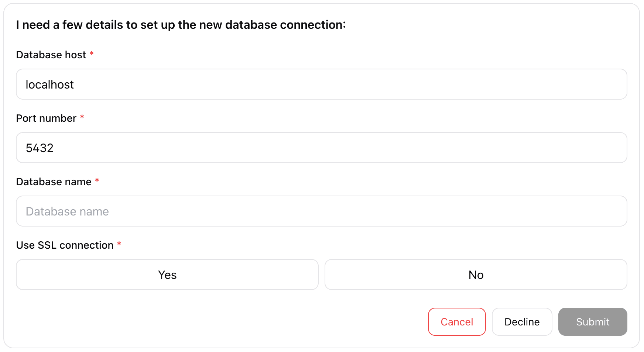Click the "5432" value in port field
Viewport: 644px width, 352px height.
pos(40,148)
